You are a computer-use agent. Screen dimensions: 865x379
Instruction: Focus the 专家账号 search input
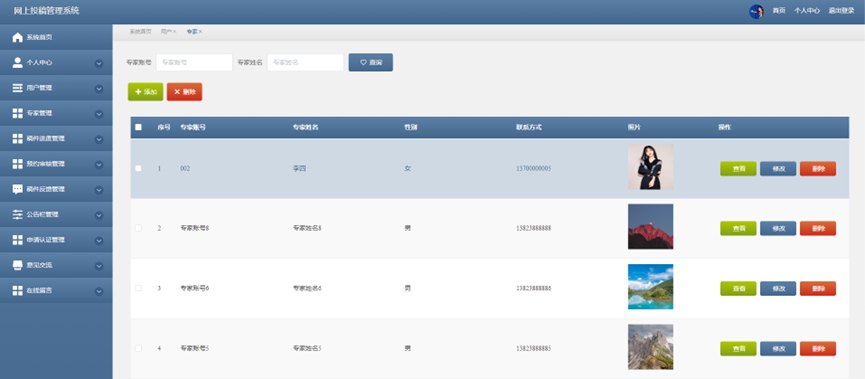click(x=194, y=62)
